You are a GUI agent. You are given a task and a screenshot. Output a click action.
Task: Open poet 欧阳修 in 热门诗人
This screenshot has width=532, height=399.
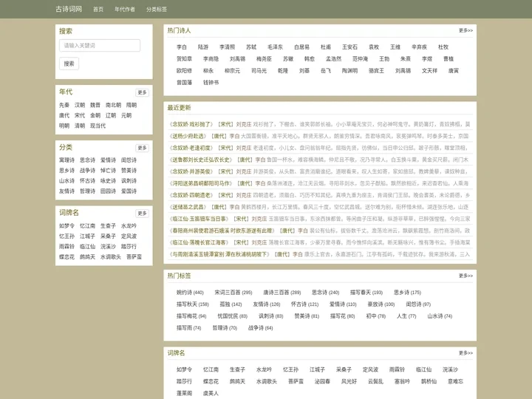[184, 71]
